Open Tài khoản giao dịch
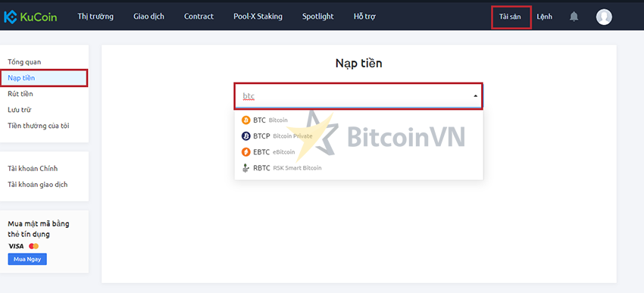Image resolution: width=644 pixels, height=293 pixels. click(38, 185)
